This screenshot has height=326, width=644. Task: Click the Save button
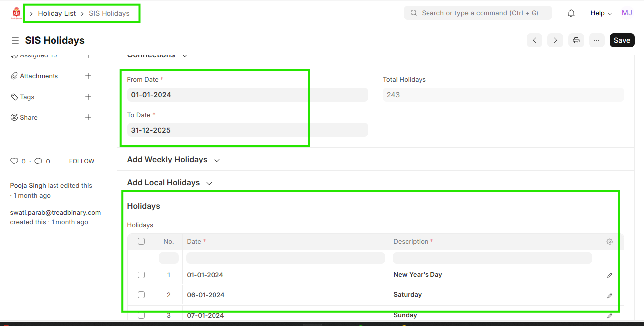[x=622, y=40]
